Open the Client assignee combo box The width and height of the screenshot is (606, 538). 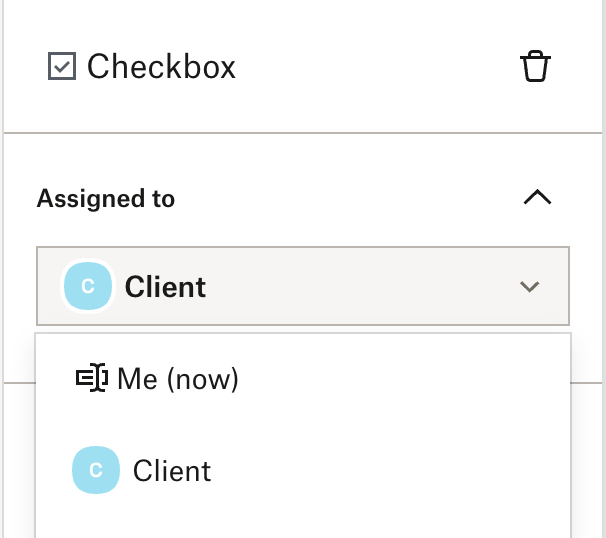(x=303, y=286)
